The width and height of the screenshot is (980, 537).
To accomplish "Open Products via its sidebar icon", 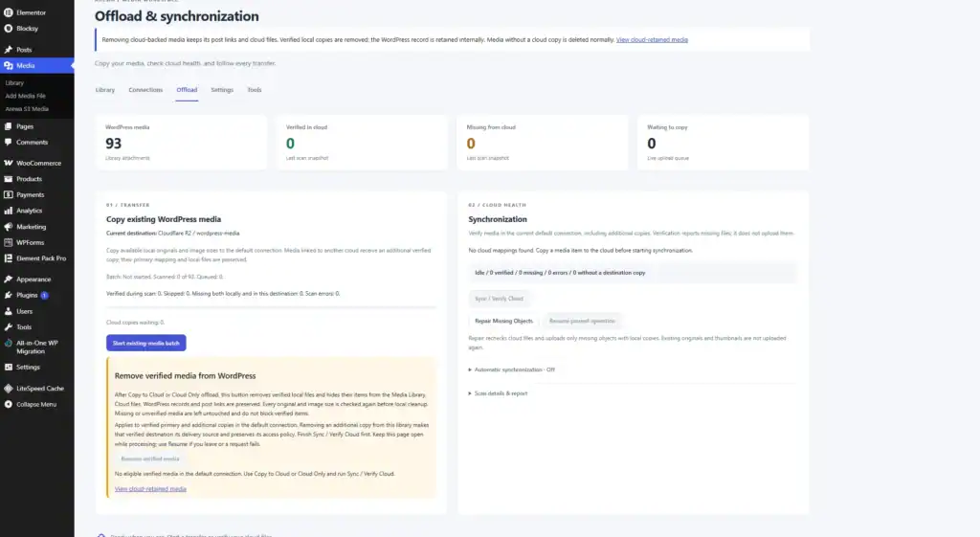I will pyautogui.click(x=8, y=179).
